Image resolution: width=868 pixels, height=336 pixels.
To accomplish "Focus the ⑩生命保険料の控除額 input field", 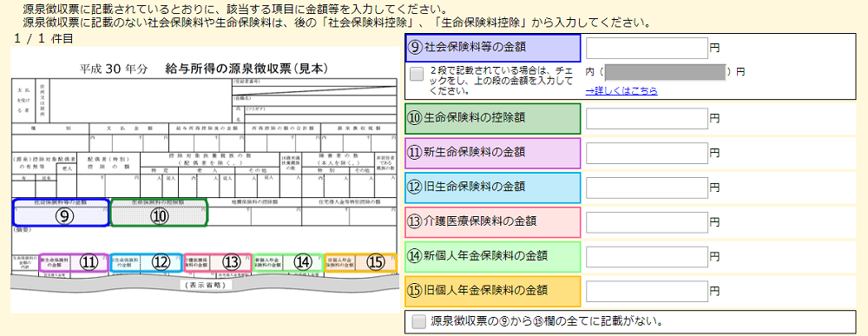I will [648, 118].
